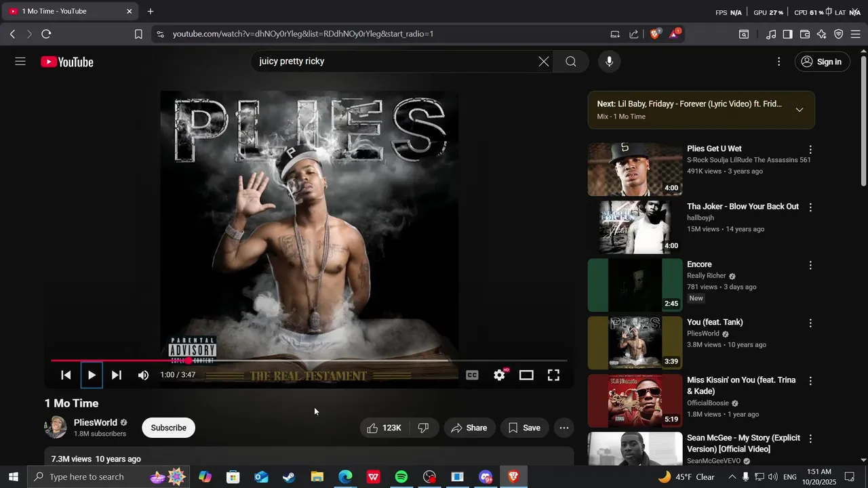Screen dimensions: 868x488
Task: Dislike the 1 Mo Time video
Action: coord(423,428)
